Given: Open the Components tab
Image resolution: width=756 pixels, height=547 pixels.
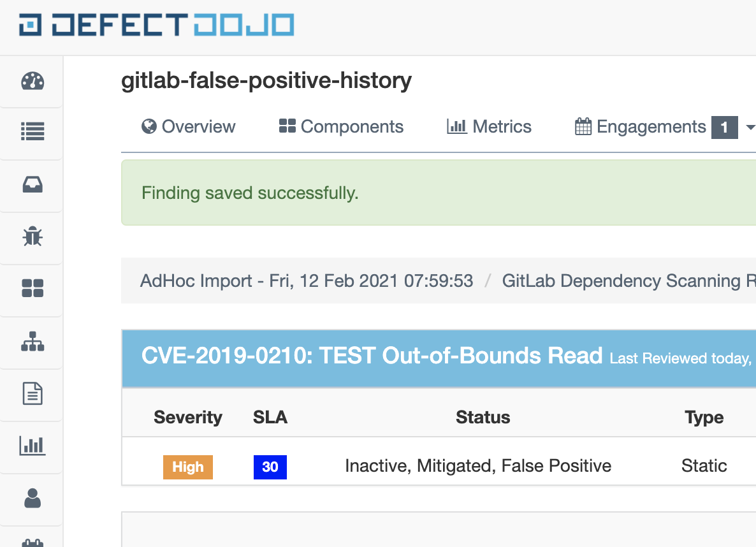Looking at the screenshot, I should coord(341,127).
